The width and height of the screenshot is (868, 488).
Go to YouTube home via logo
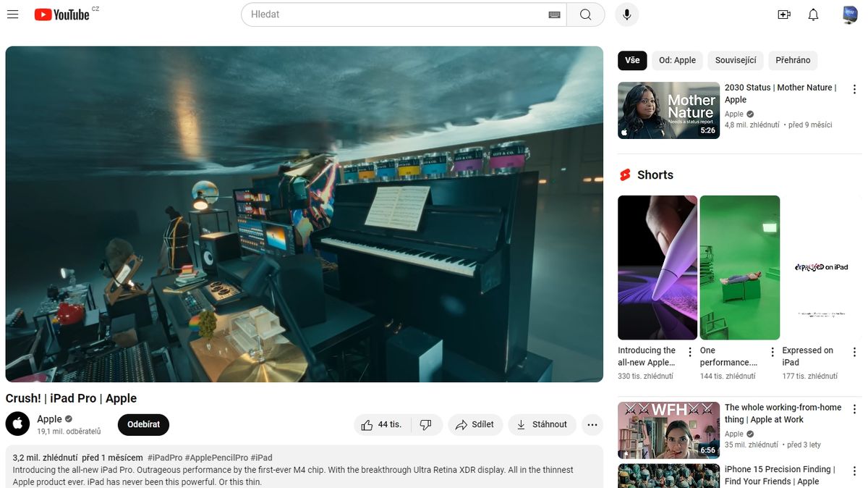[x=62, y=14]
